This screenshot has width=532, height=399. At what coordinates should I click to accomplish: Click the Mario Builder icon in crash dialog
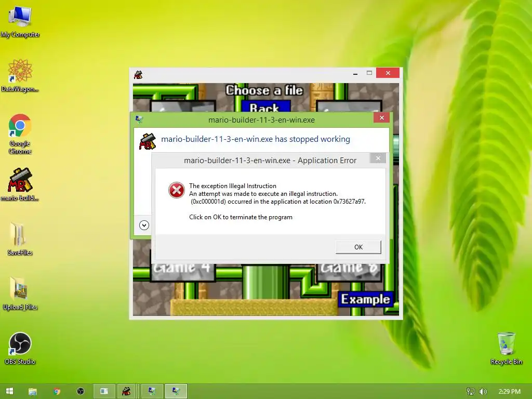tap(147, 141)
